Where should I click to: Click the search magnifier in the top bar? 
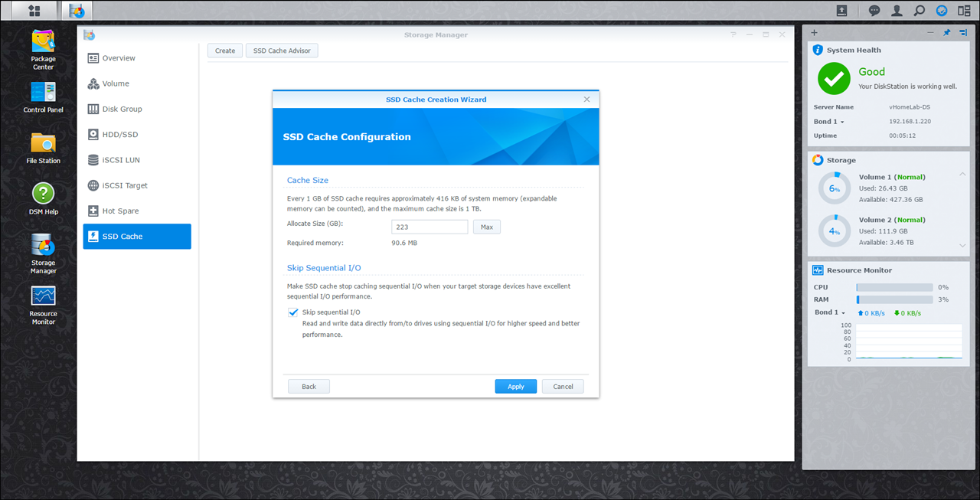tap(920, 11)
